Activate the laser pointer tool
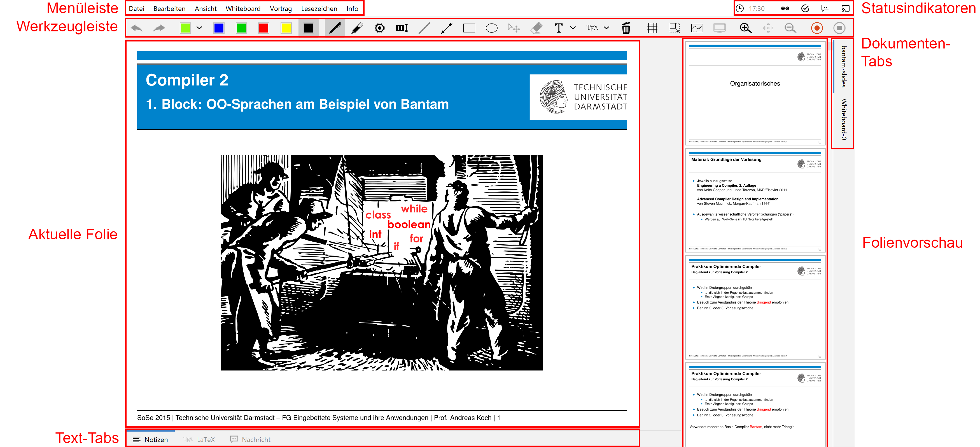This screenshot has height=447, width=980. pos(379,28)
